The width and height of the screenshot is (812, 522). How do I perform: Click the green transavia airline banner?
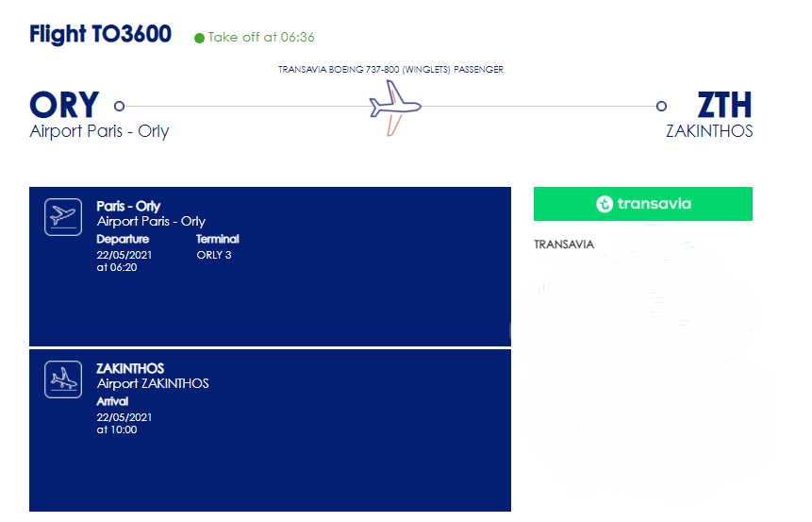[642, 204]
